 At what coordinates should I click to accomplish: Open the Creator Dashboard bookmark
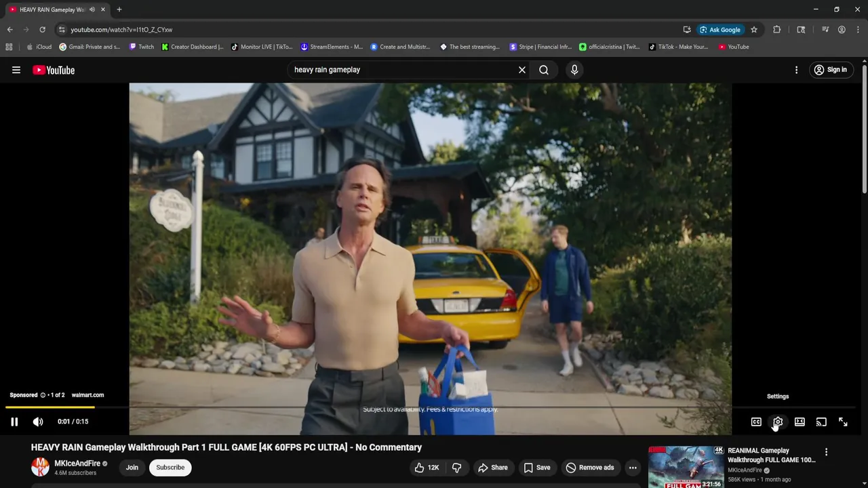[192, 47]
